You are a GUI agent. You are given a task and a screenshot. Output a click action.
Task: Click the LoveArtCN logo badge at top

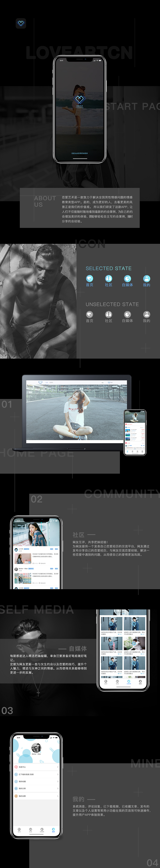(21, 23)
